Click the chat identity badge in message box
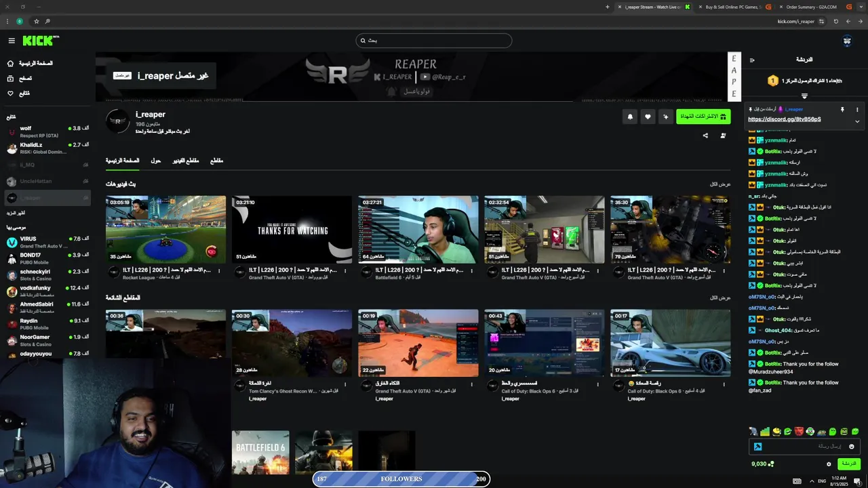Viewport: 868px width, 488px height. click(758, 446)
